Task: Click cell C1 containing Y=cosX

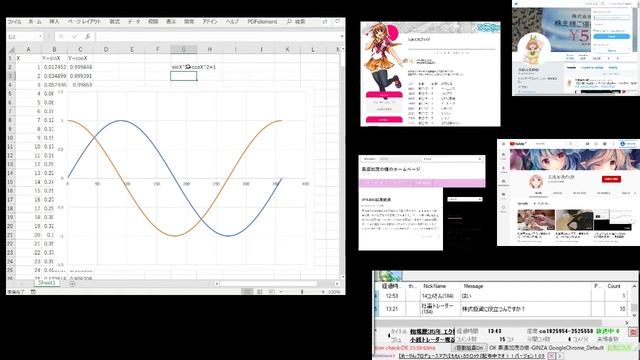Action: click(80, 58)
